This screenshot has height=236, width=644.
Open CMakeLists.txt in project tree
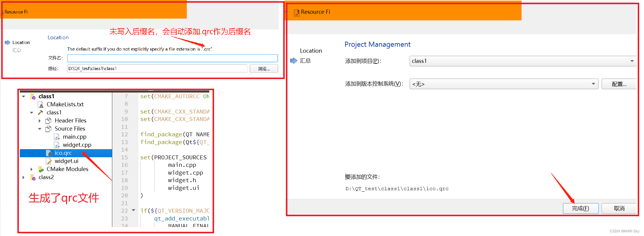coord(65,104)
